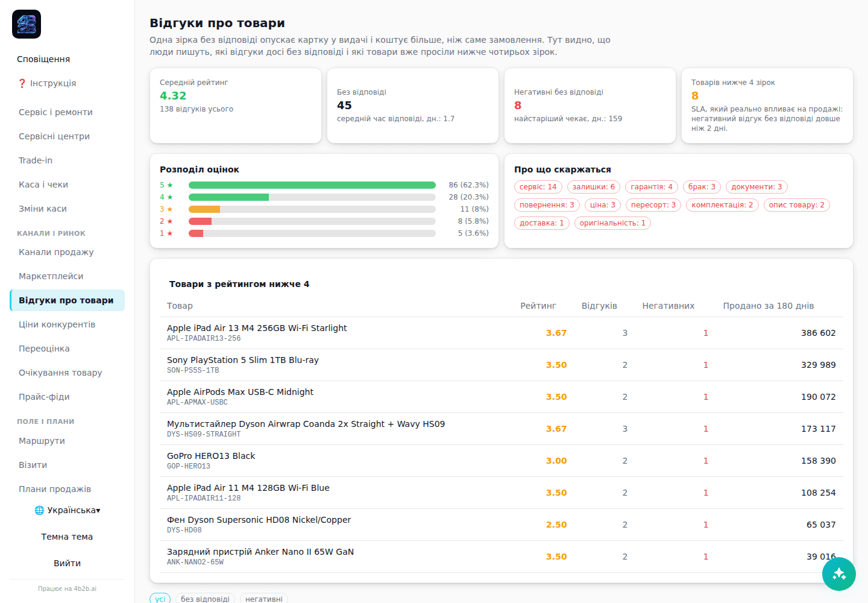Click the 'Продано за 180 днів' column header

(769, 306)
